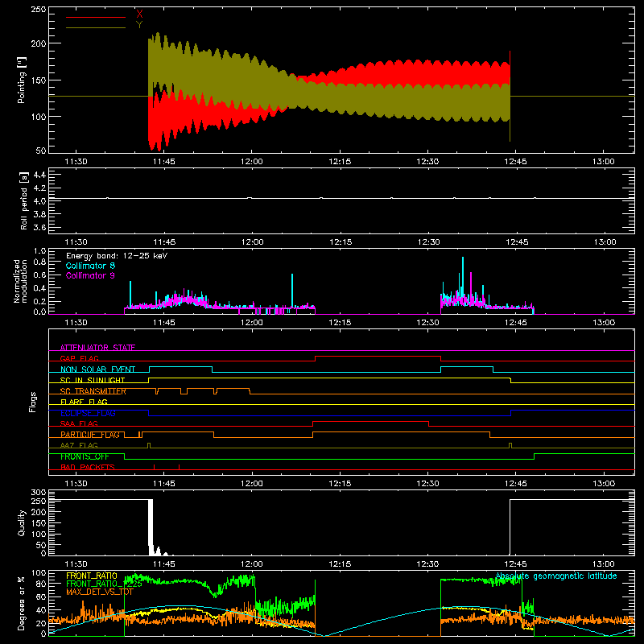
Task: Click the ECLIPSE_FLAG label
Action: coord(88,413)
